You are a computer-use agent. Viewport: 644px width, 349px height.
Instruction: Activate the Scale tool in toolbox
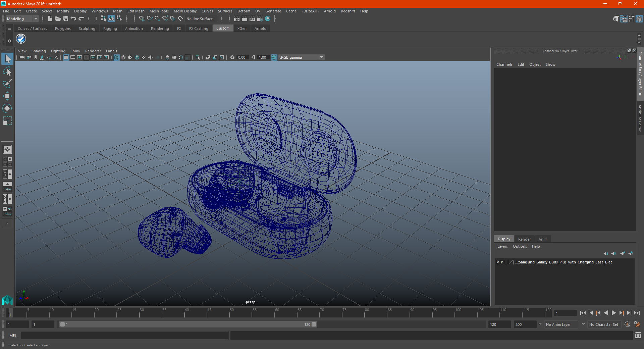pos(7,121)
